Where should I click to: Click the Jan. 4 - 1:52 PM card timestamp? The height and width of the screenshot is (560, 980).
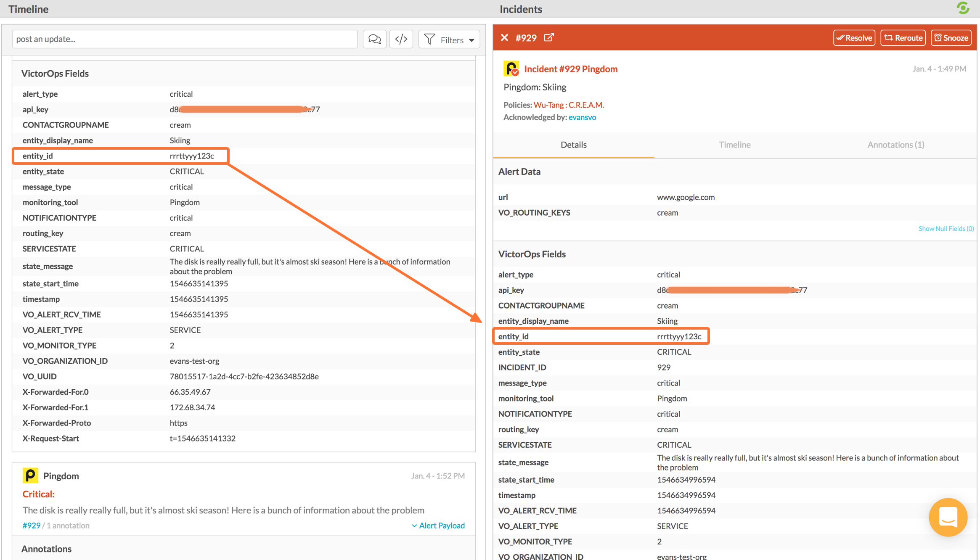[437, 476]
